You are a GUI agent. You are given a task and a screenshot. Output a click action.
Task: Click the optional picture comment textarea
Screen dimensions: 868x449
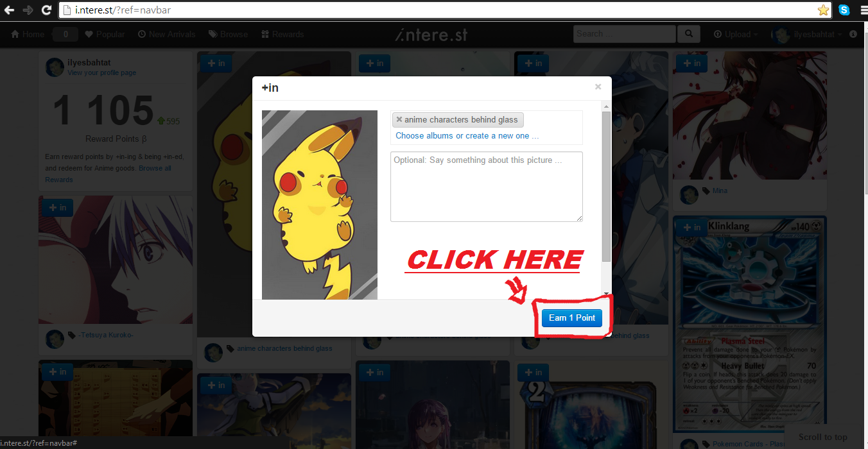coord(487,187)
